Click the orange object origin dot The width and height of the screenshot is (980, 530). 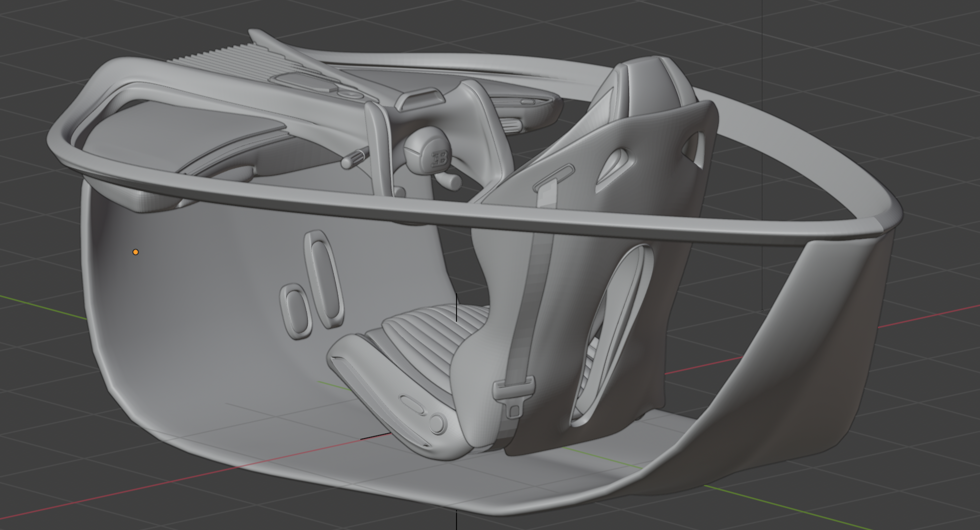[x=135, y=252]
